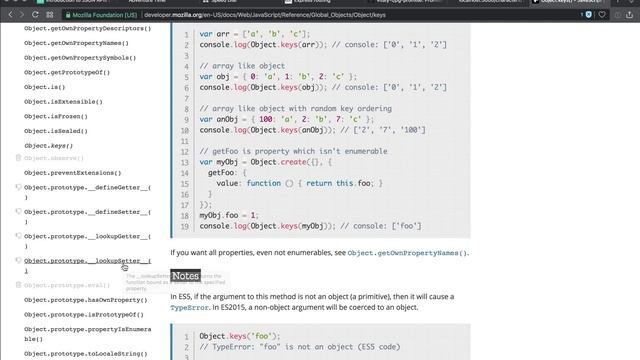
Task: Open the Object.getOwnPropertyNames() sidebar link
Action: [76, 43]
